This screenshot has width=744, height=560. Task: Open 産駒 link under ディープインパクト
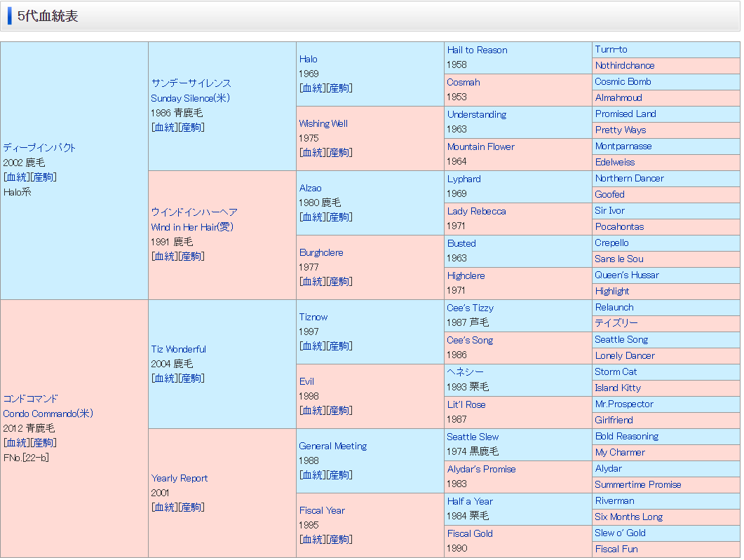(x=43, y=177)
